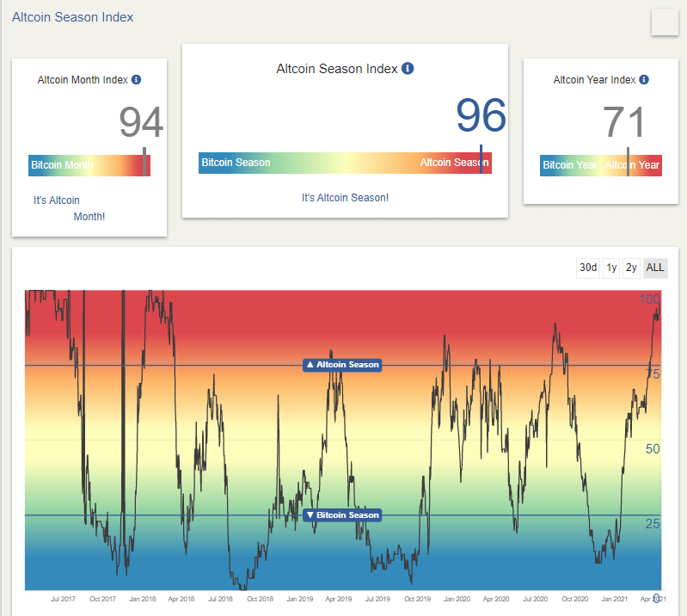Screen dimensions: 687x616
Task: Open info icon beside Altcoin Year Index
Action: (644, 79)
